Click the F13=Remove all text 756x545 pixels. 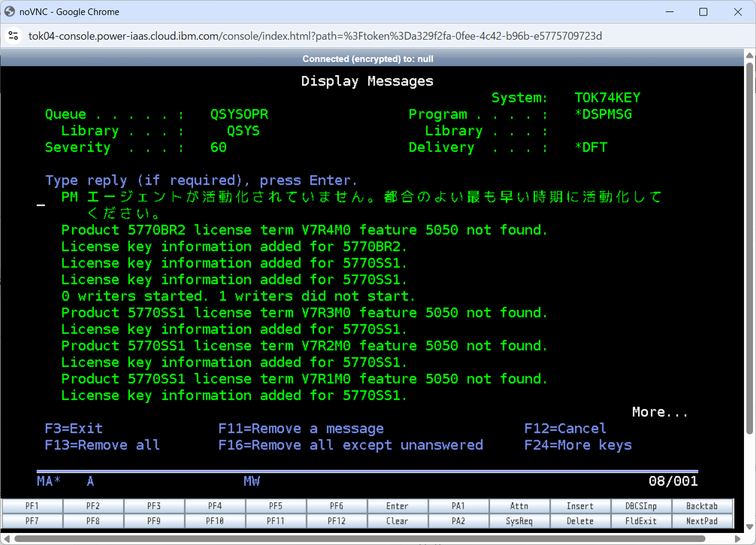102,445
